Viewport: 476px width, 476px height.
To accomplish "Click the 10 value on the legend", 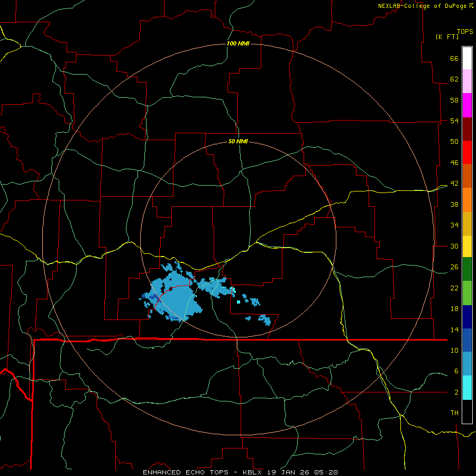I will (x=454, y=350).
